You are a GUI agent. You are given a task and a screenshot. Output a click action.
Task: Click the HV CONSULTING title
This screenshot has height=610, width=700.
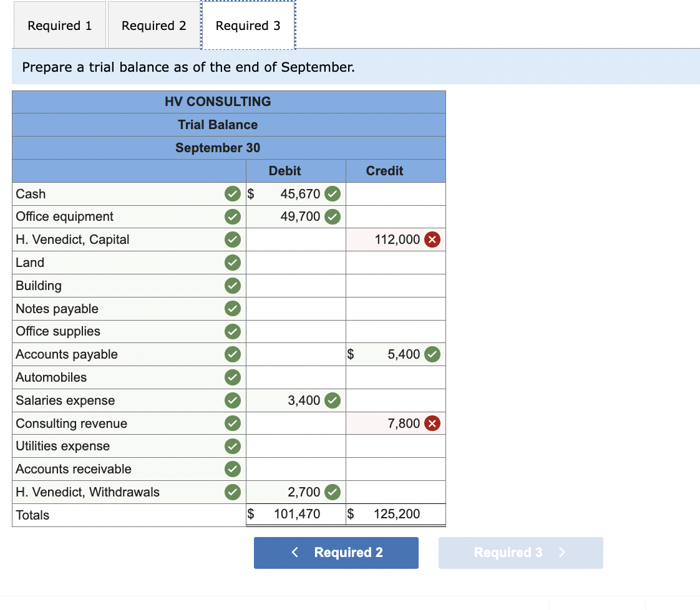point(218,102)
